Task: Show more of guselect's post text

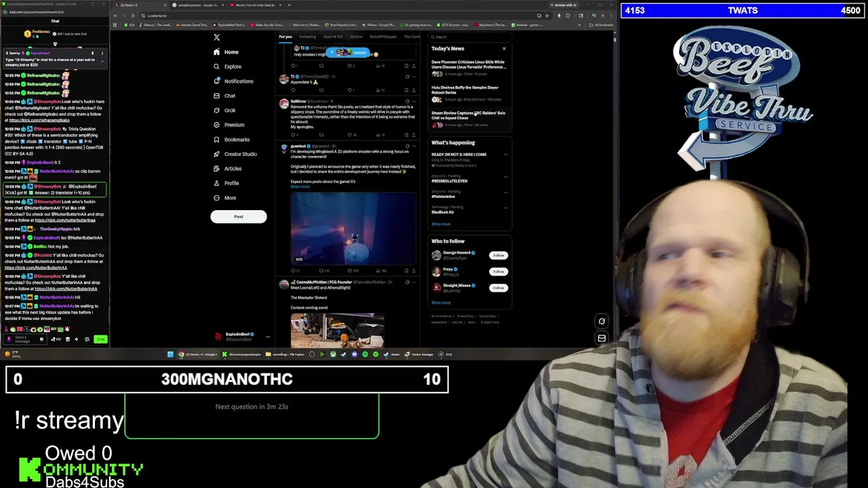Action: 300,187
